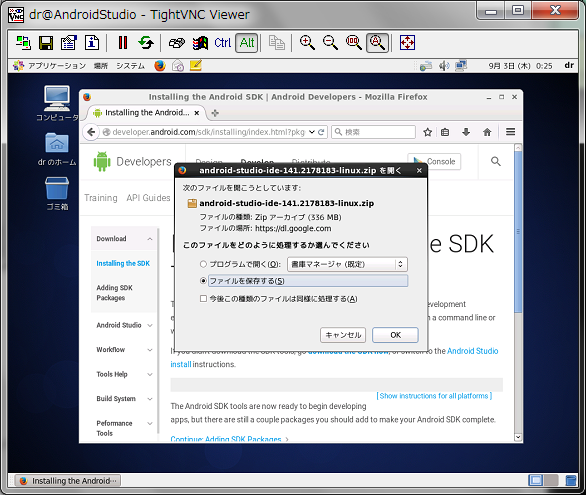
Task: Click the TightVNC pause icon
Action: click(123, 43)
